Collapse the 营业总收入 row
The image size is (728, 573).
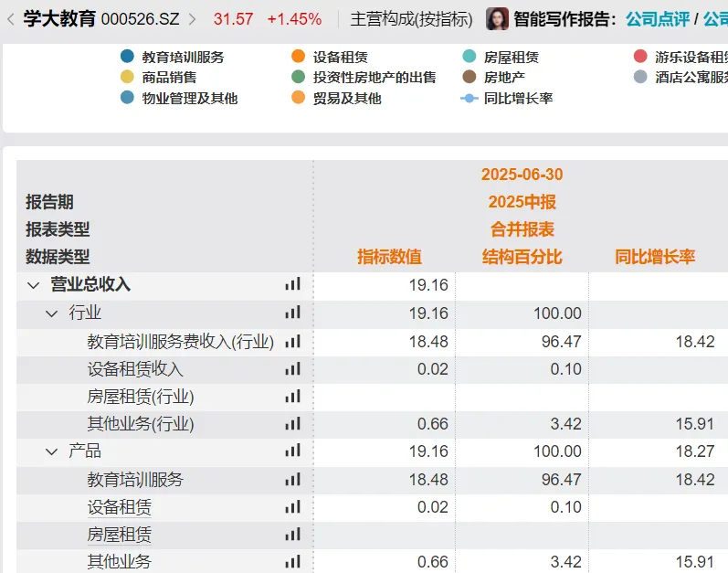[34, 285]
